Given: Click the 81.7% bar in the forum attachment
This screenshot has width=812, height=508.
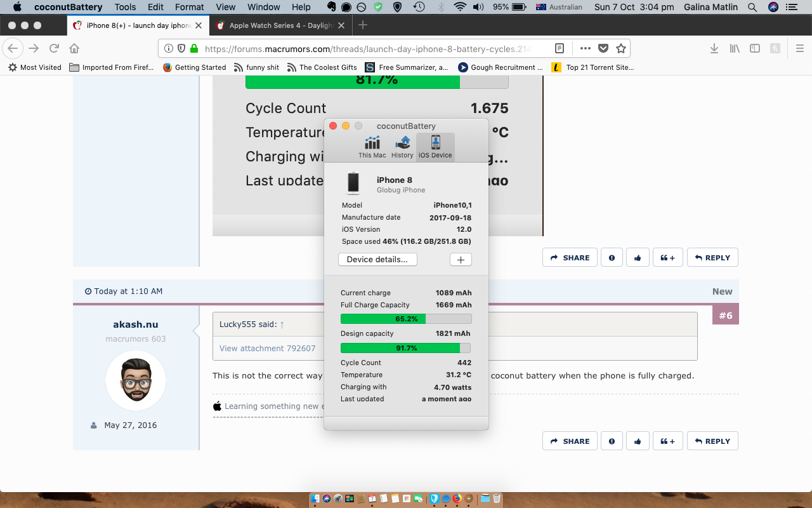Looking at the screenshot, I should [377, 81].
